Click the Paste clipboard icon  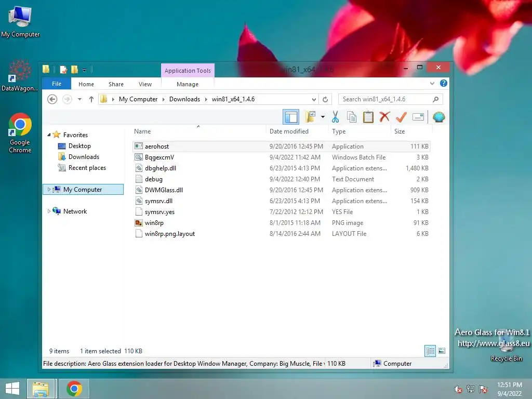coord(368,117)
